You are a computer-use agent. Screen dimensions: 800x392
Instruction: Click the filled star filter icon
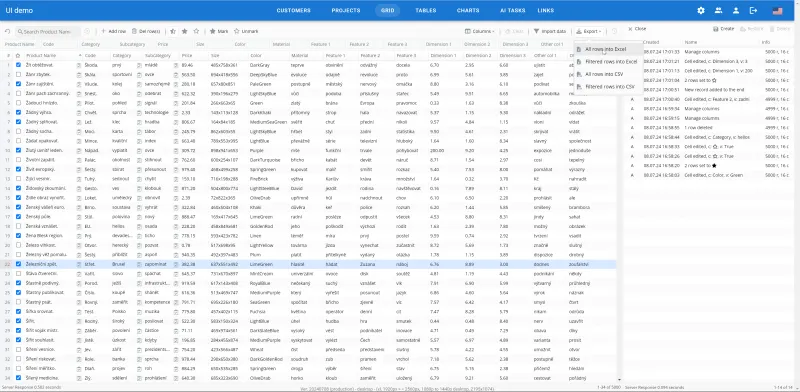point(184,31)
